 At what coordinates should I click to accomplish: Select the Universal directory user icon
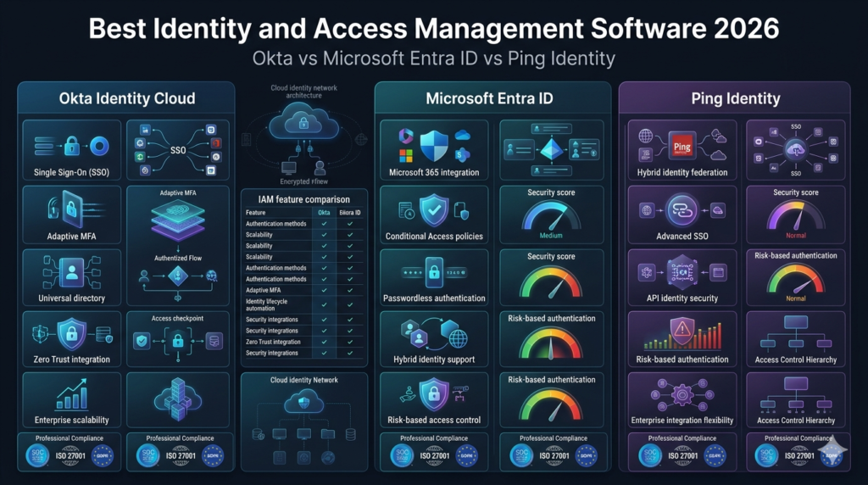coord(71,272)
